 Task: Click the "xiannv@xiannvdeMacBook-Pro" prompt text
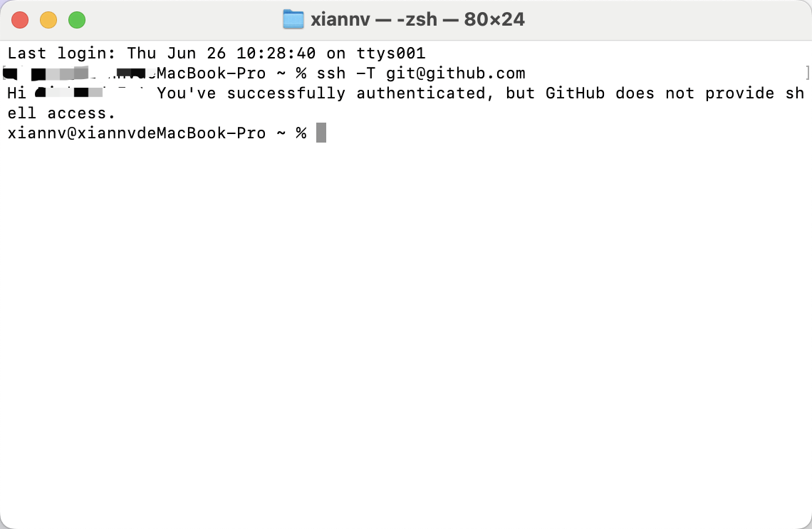click(x=136, y=133)
